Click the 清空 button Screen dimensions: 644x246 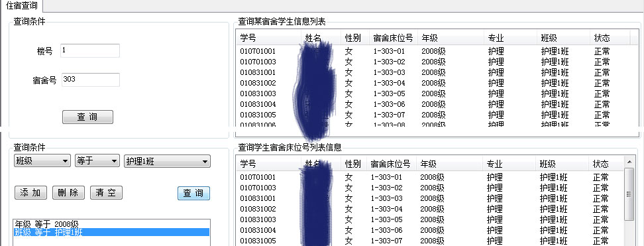(x=106, y=192)
